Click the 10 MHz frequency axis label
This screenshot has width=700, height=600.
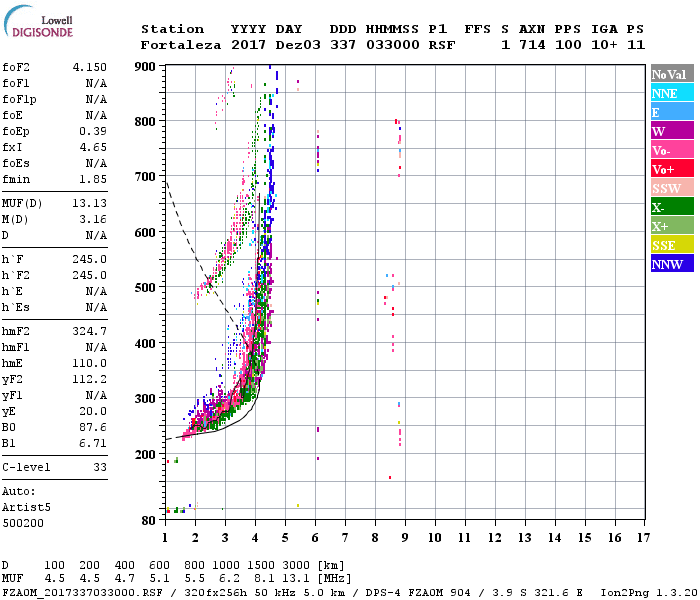click(x=435, y=538)
